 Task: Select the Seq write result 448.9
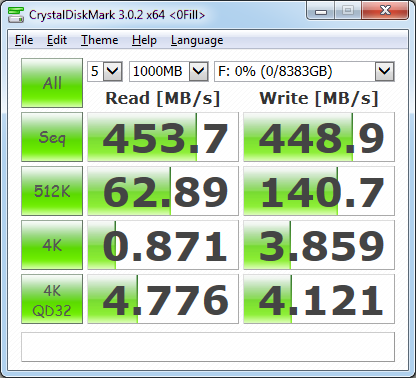click(x=319, y=137)
